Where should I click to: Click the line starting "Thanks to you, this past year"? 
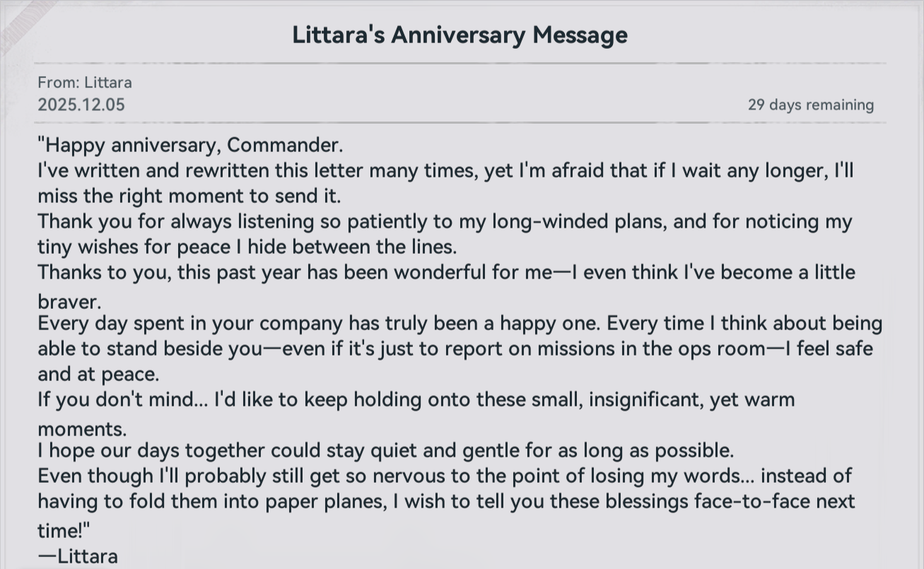tap(446, 272)
